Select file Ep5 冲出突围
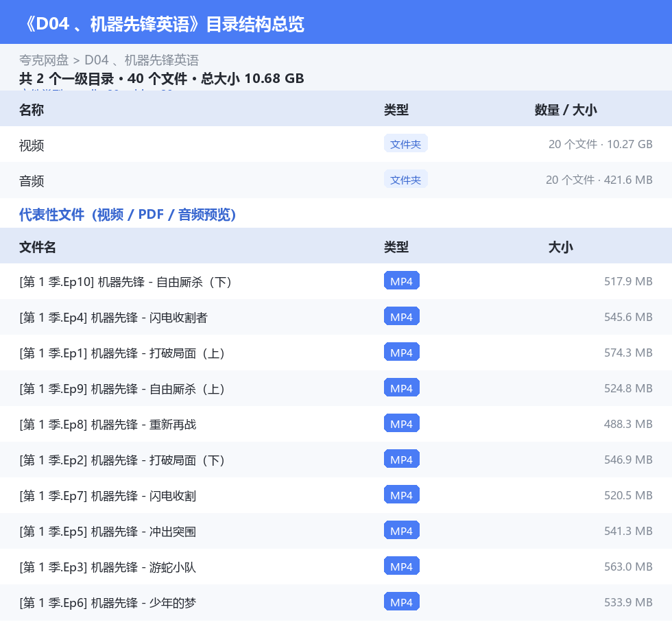 click(x=108, y=531)
